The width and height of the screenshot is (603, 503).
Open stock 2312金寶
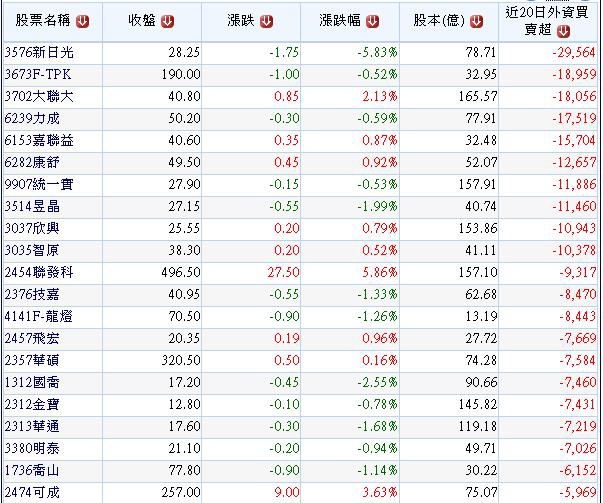(x=32, y=405)
